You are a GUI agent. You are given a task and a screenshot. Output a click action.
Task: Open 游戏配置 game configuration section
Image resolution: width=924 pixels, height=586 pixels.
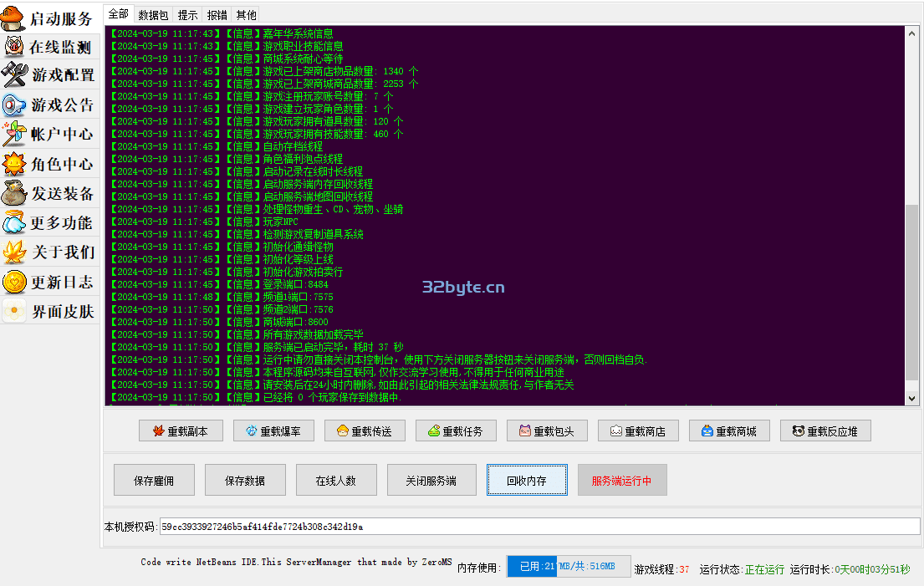tap(50, 75)
